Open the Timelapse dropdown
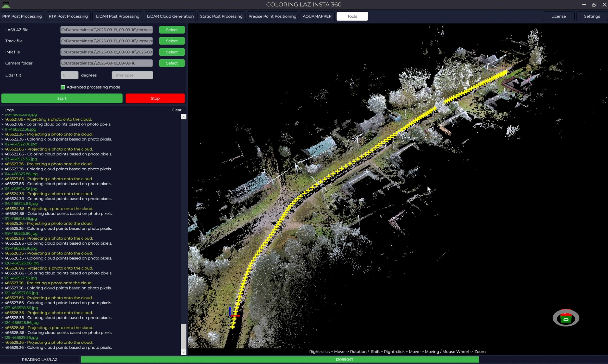608x364 pixels. coord(132,75)
